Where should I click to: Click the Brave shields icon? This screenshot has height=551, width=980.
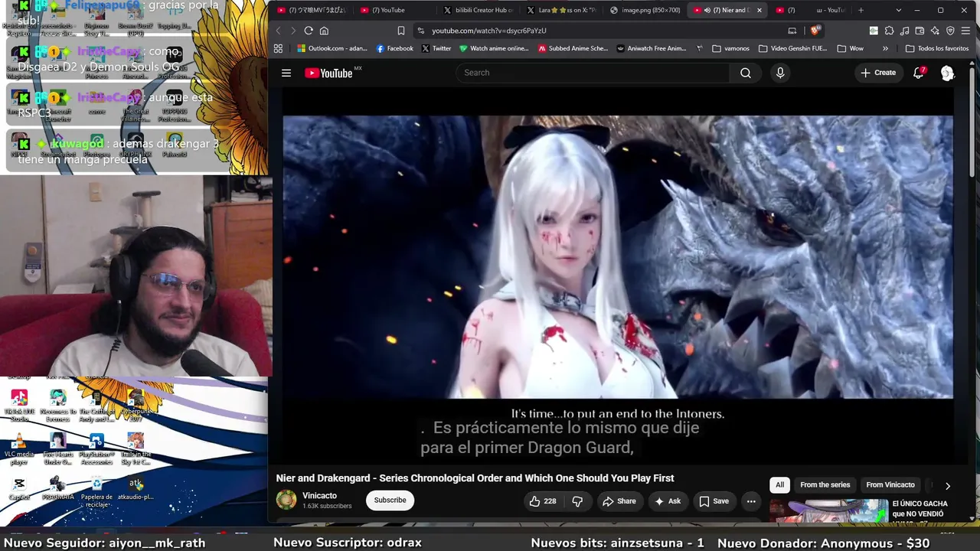click(x=815, y=31)
